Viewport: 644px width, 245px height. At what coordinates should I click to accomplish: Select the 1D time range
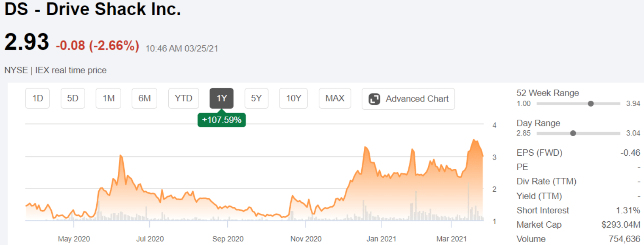(38, 99)
